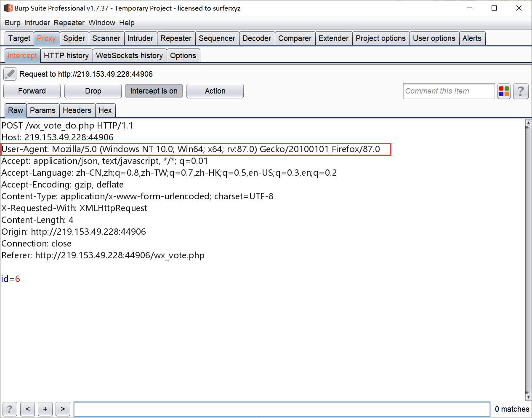The width and height of the screenshot is (532, 418).
Task: Open the Repeater menu in menu bar
Action: [69, 23]
